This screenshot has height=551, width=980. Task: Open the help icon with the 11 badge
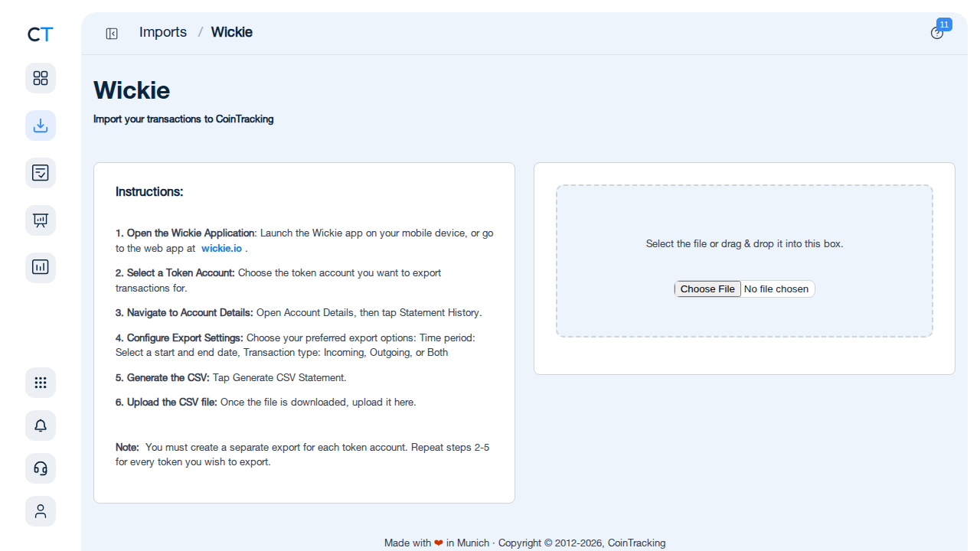(x=937, y=33)
